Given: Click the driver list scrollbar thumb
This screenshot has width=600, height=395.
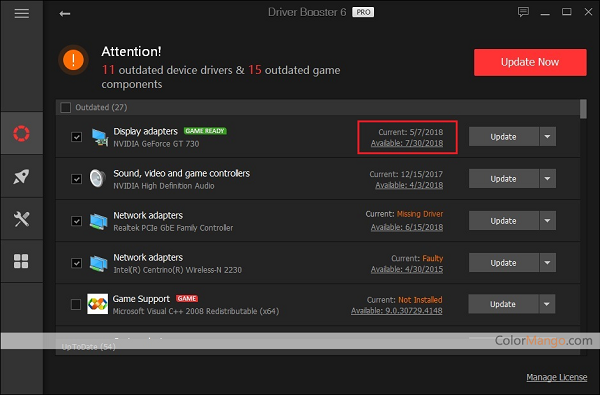Looking at the screenshot, I should tap(583, 109).
